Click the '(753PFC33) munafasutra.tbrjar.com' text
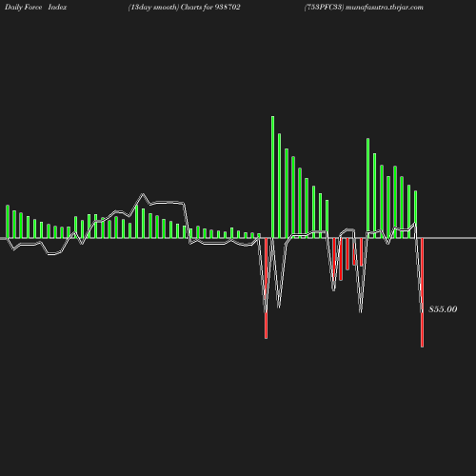 pos(364,8)
